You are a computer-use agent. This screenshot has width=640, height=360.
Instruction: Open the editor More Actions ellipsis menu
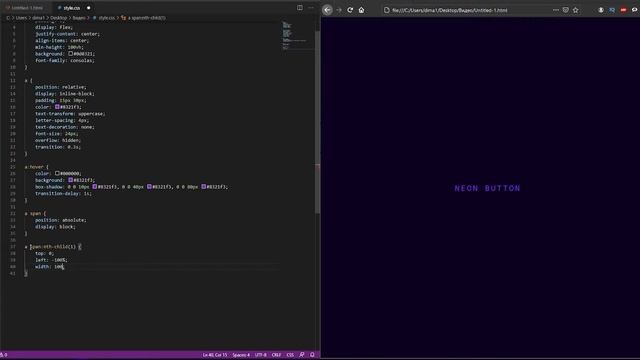point(311,8)
